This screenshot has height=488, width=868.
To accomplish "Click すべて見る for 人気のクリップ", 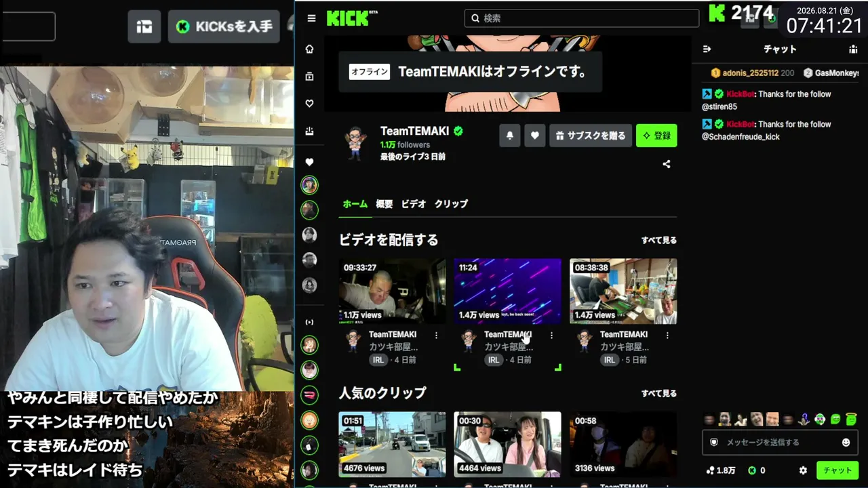I will click(x=659, y=393).
